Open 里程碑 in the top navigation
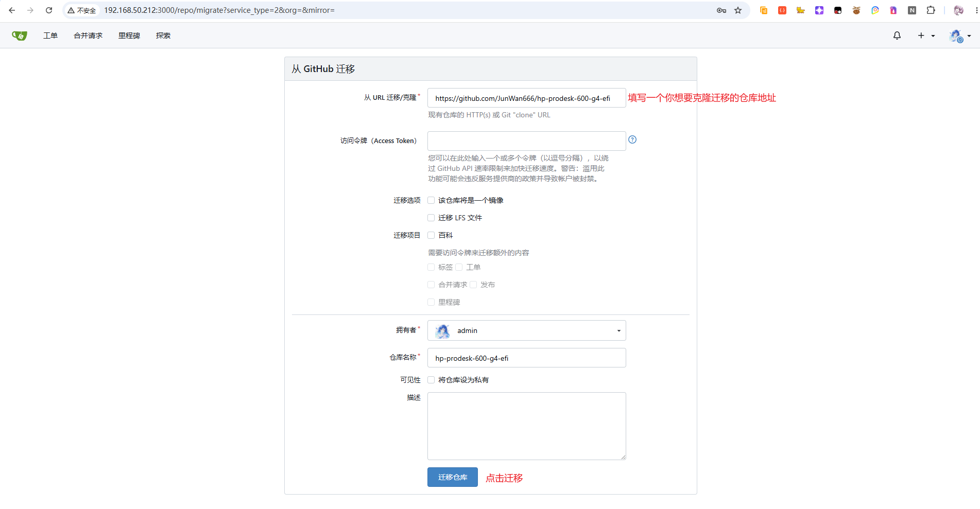 point(129,36)
